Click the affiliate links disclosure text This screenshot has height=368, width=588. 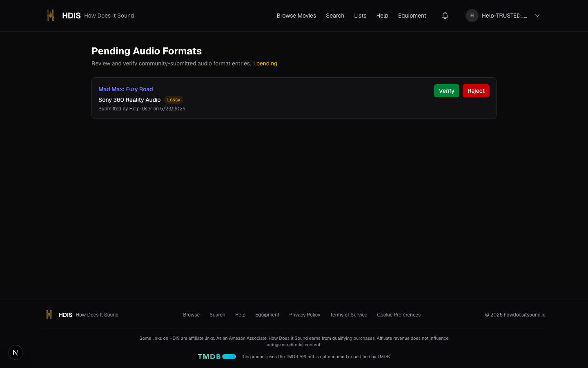tap(294, 341)
